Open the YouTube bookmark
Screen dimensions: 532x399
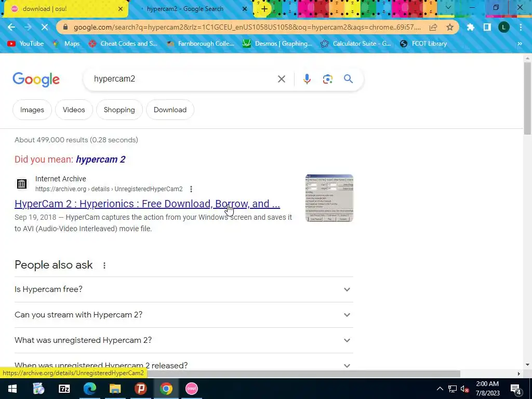pos(26,44)
